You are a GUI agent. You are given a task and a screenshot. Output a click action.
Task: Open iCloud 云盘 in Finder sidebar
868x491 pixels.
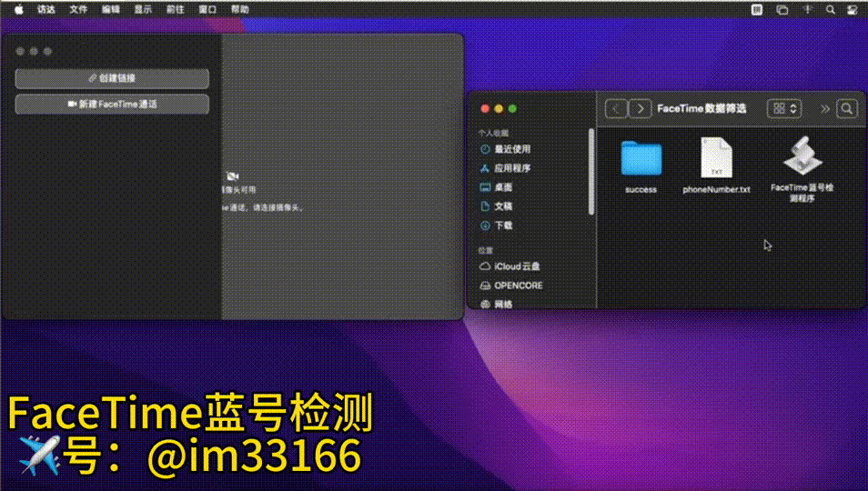510,266
